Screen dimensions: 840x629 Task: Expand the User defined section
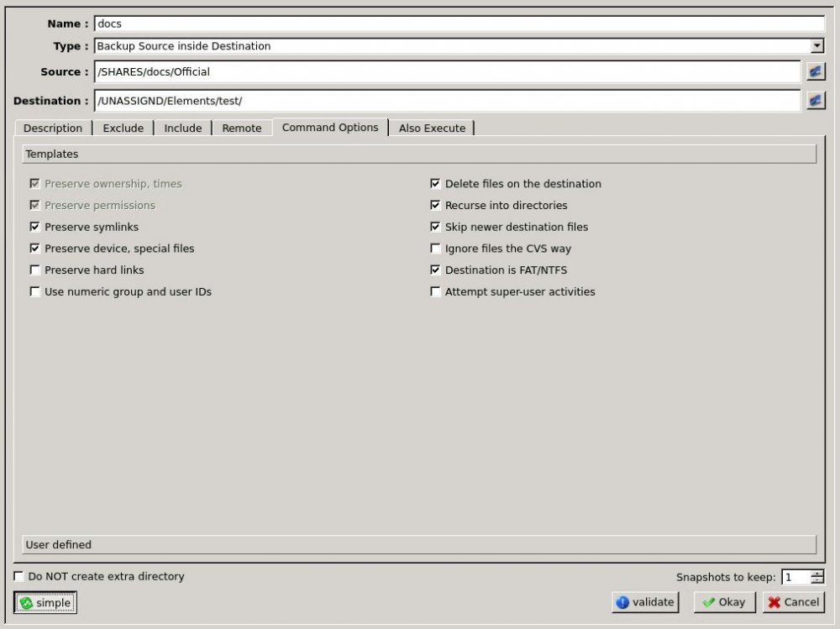(x=419, y=544)
